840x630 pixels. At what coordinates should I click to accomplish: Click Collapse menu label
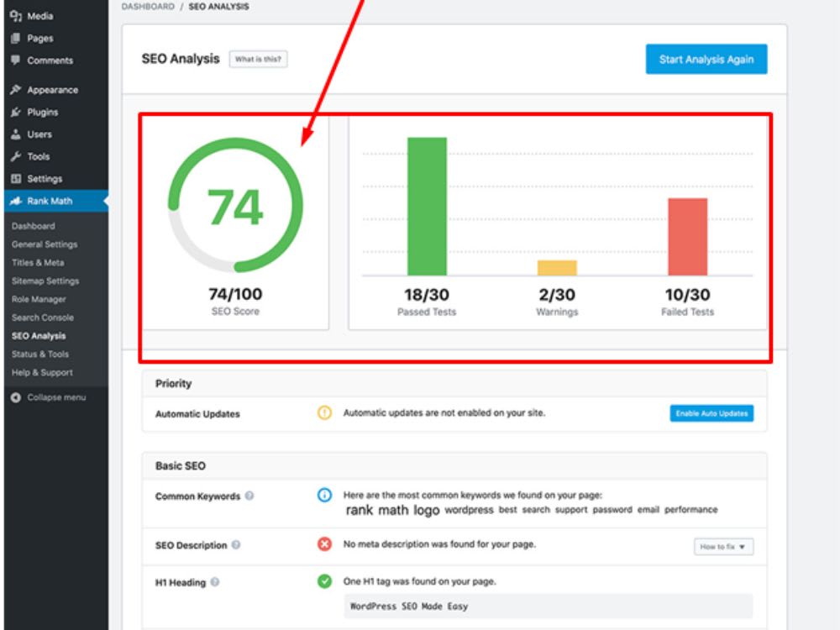coord(56,397)
